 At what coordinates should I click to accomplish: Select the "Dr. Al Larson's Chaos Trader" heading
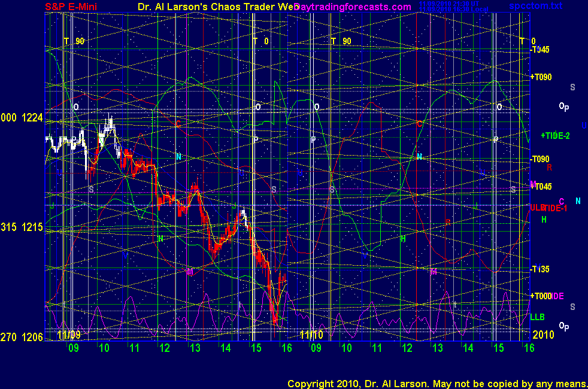[x=210, y=7]
